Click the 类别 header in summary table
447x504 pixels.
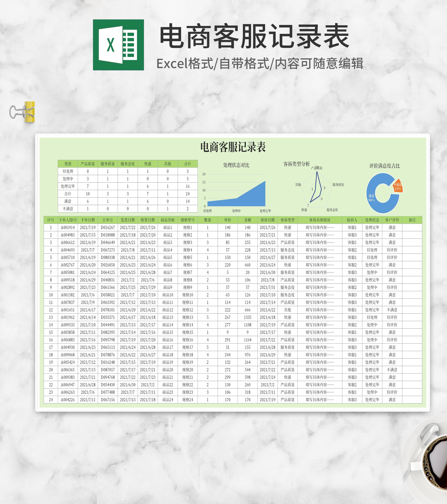68,164
